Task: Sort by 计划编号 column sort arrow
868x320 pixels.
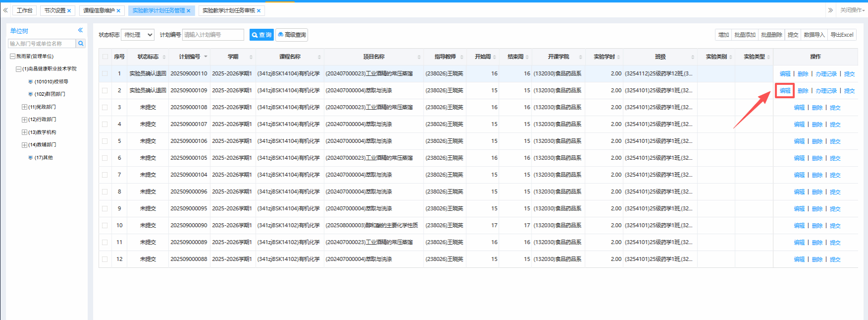Action: [206, 57]
